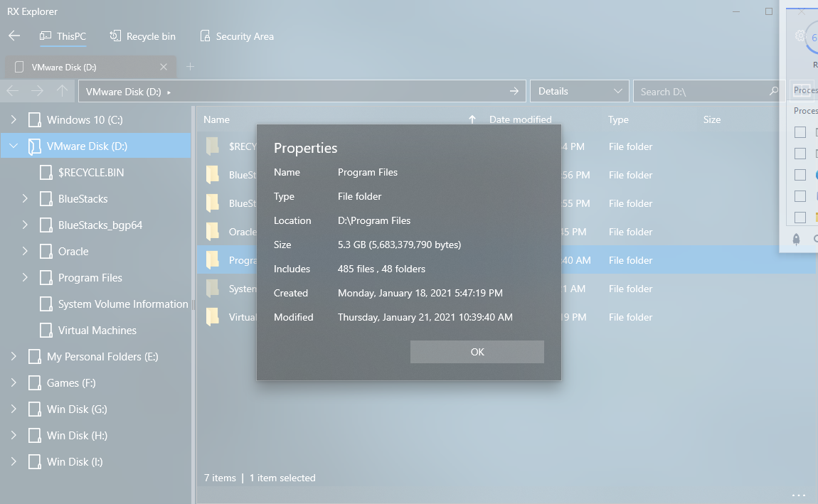Click the Win Disk (H:) drive icon

pyautogui.click(x=34, y=435)
